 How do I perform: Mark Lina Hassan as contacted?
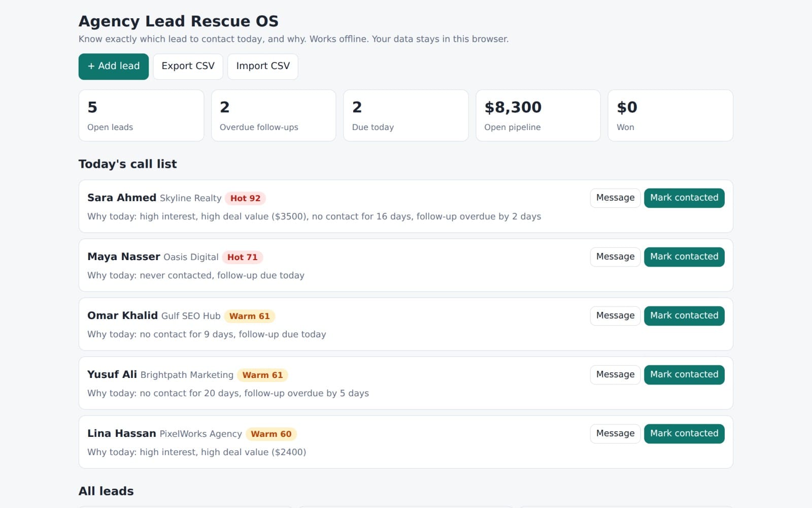(684, 434)
